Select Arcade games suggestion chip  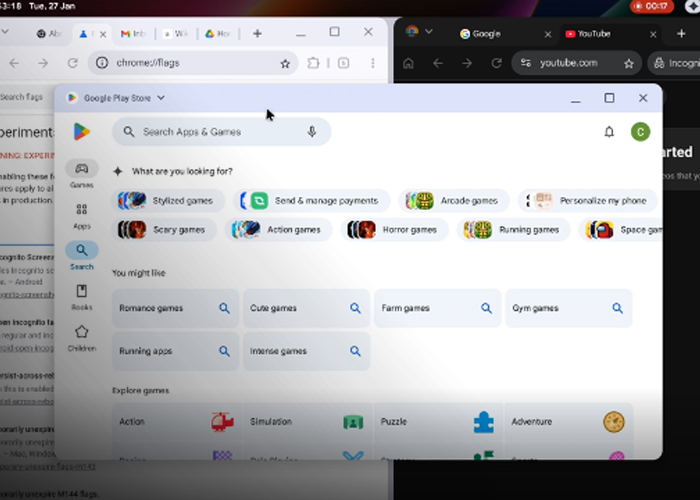point(454,201)
